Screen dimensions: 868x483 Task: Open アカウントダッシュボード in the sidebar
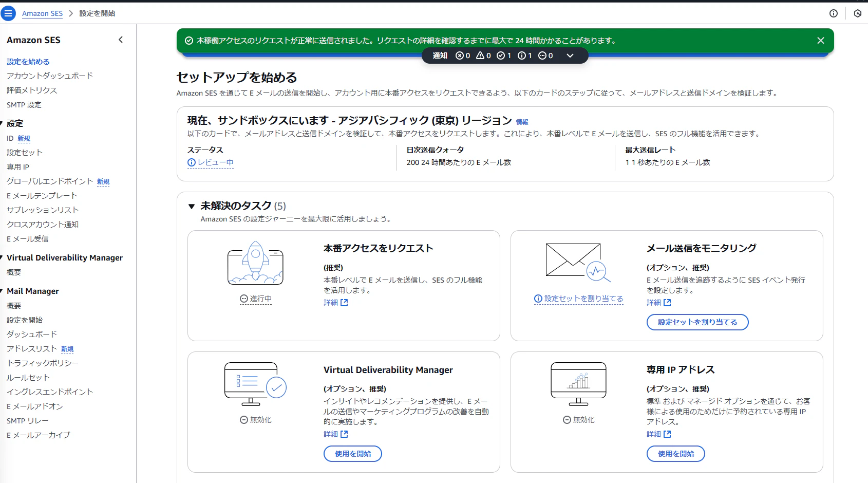point(50,76)
